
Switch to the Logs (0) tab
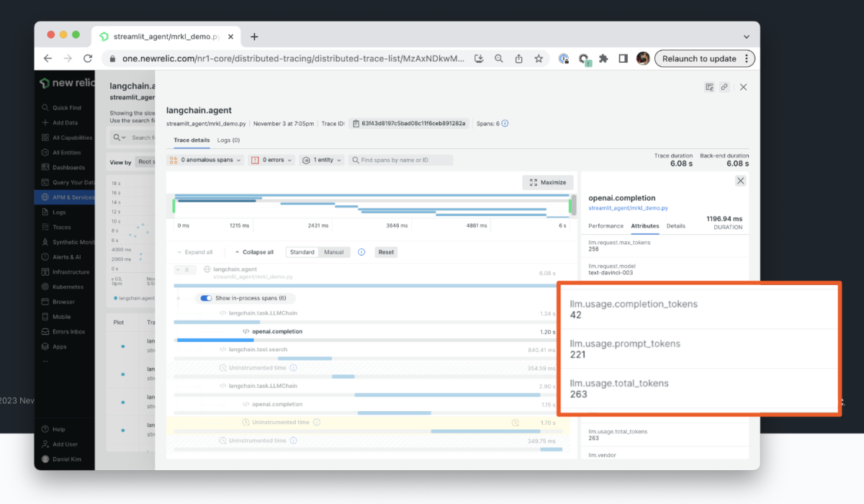click(x=228, y=140)
